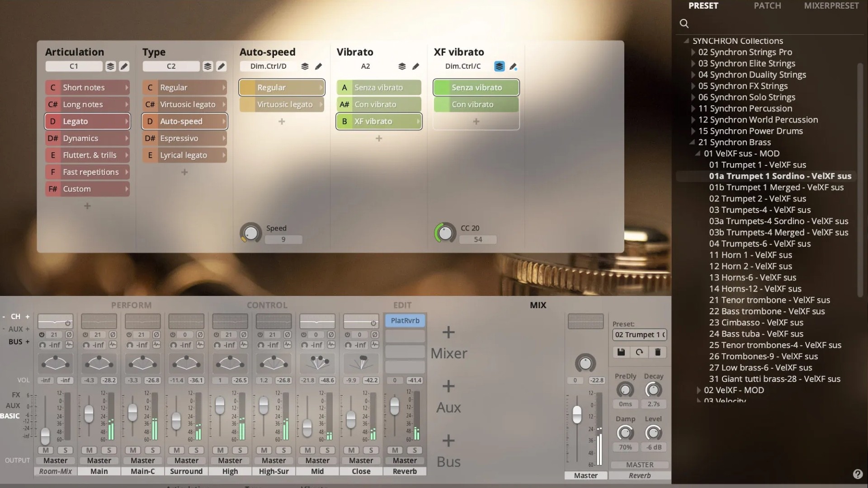Open the MIXERPRESET tab
The height and width of the screenshot is (488, 868).
click(831, 6)
